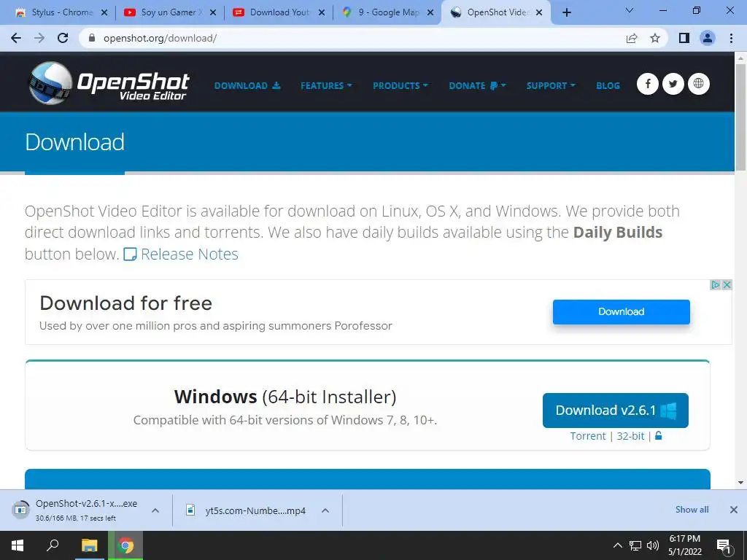This screenshot has height=560, width=747.
Task: Click the share this page icon
Action: pyautogui.click(x=632, y=38)
